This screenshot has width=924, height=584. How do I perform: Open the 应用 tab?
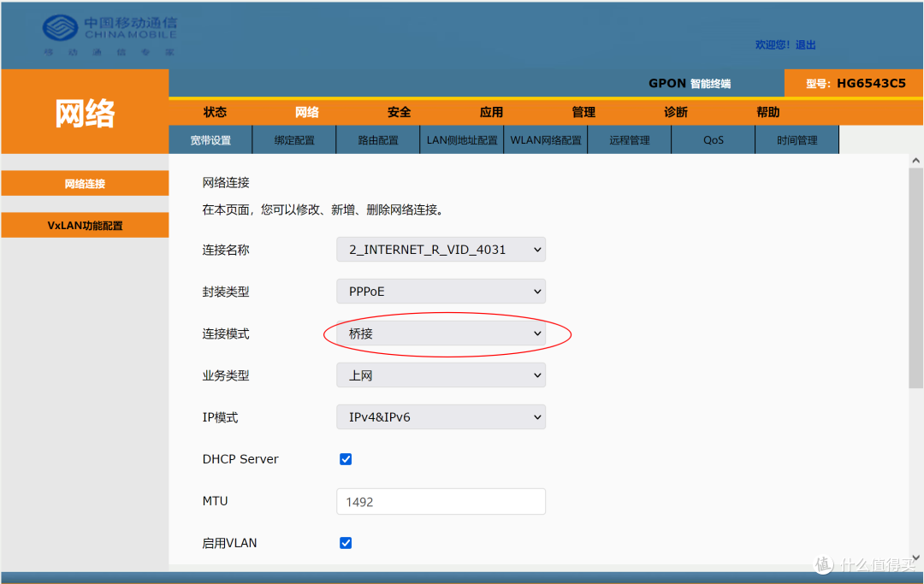click(491, 111)
